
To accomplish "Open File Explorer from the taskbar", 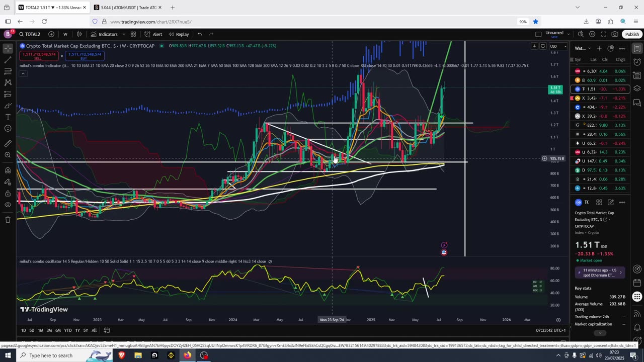I will pyautogui.click(x=138, y=355).
